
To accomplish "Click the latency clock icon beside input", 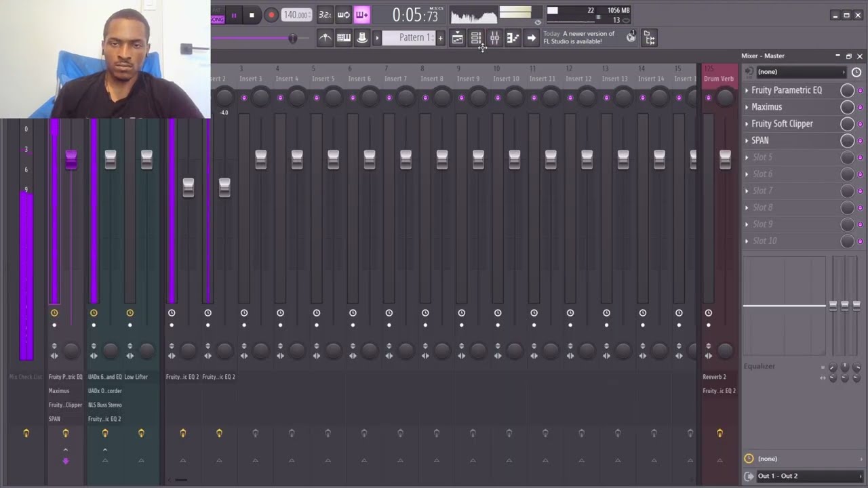I will [x=856, y=72].
